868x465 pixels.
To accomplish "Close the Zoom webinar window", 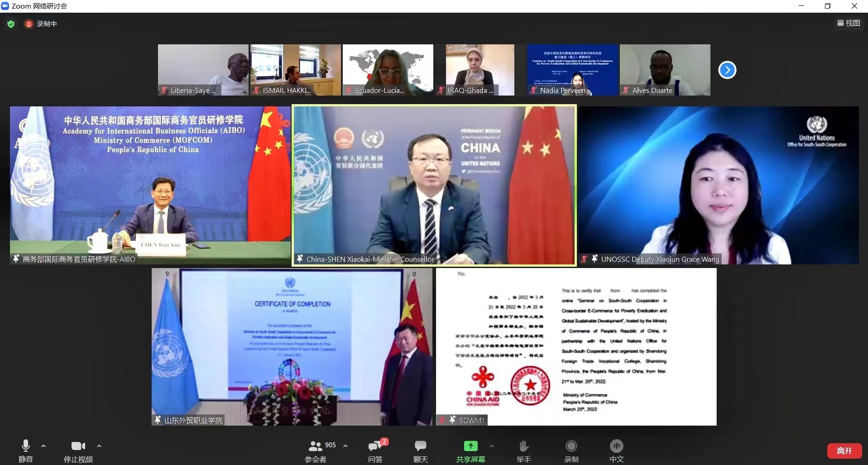I will 854,6.
